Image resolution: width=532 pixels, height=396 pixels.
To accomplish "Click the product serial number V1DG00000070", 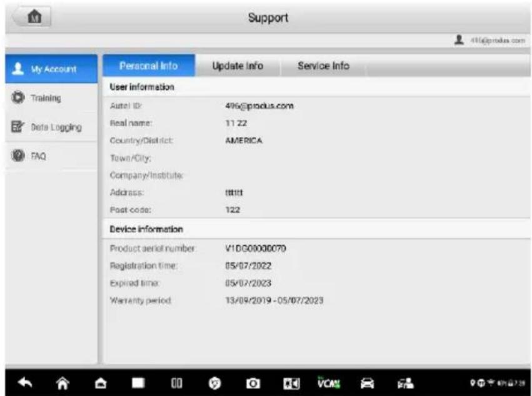I will [x=256, y=249].
